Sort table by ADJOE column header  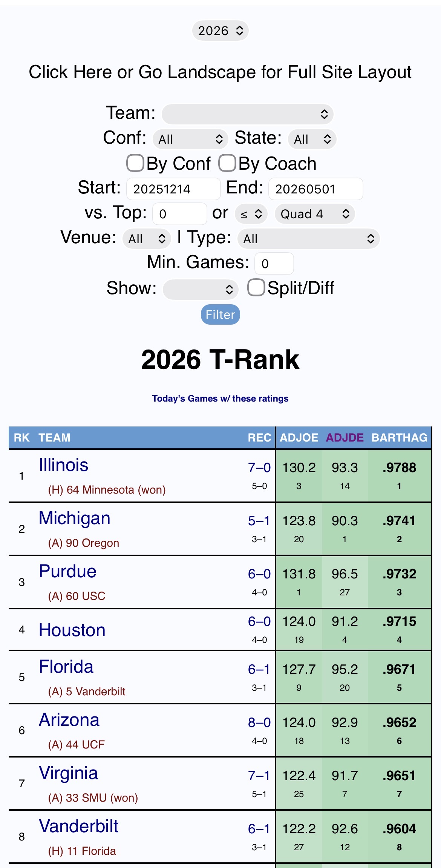[299, 437]
